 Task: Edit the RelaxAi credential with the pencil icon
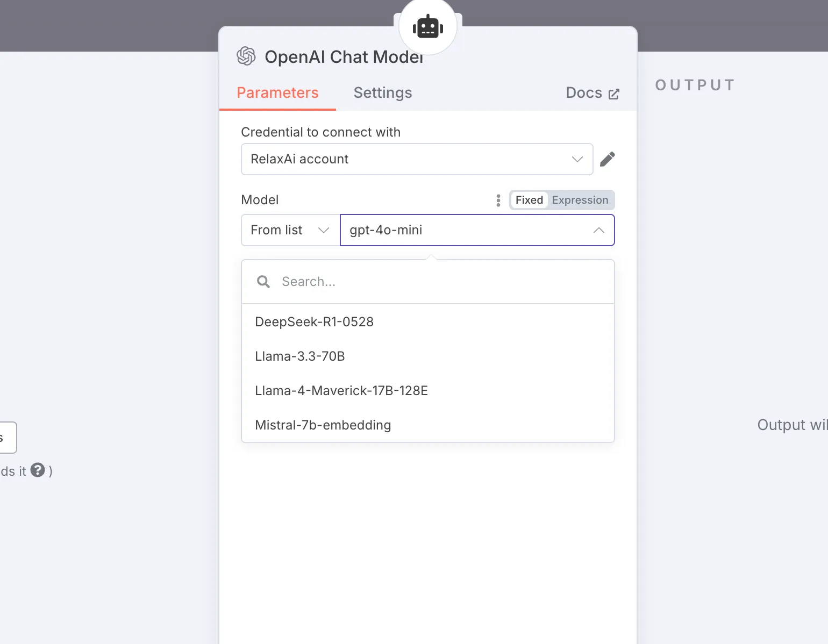[608, 159]
